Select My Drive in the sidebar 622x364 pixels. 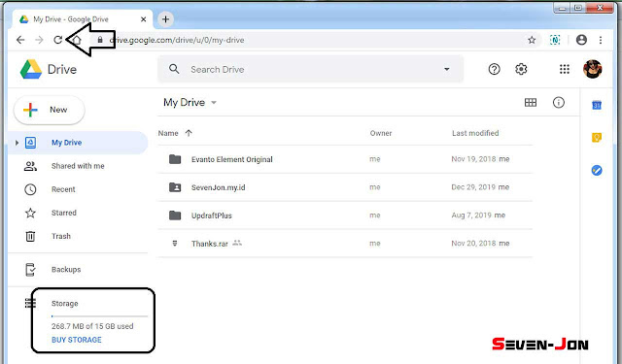click(78, 143)
